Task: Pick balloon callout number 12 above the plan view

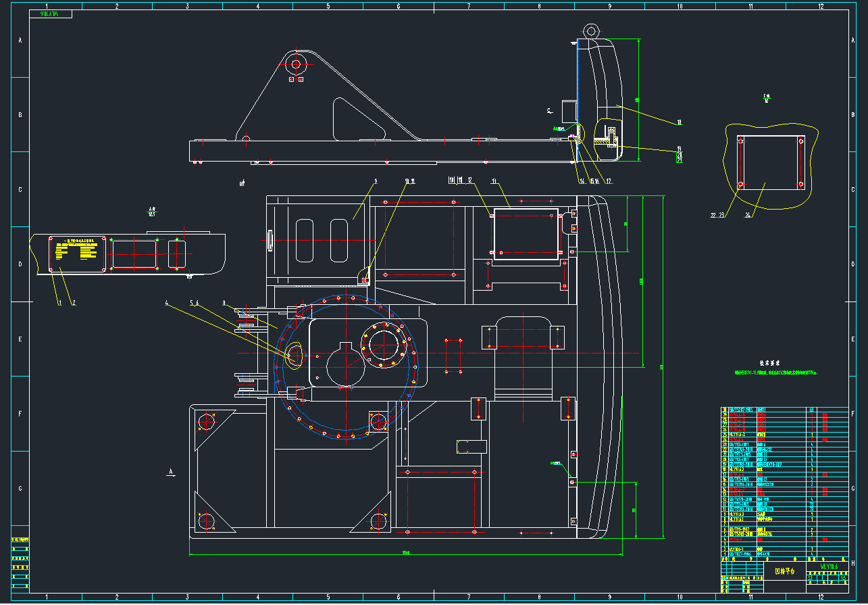Action: point(469,180)
